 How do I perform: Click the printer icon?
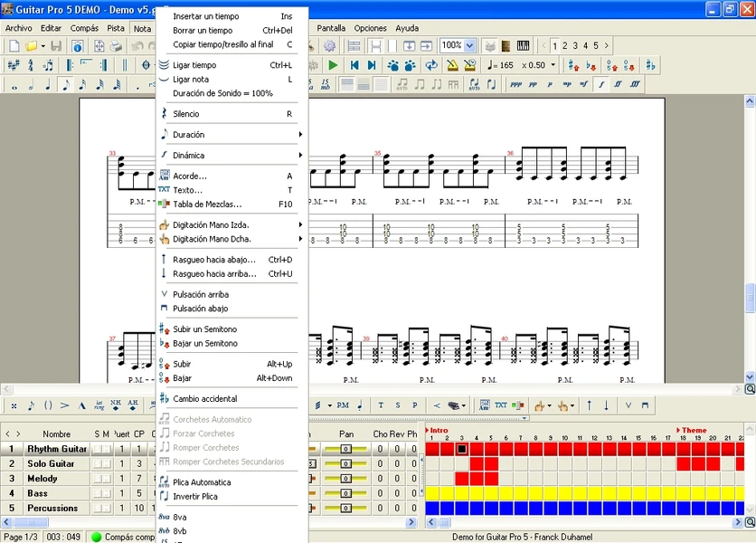pyautogui.click(x=116, y=46)
